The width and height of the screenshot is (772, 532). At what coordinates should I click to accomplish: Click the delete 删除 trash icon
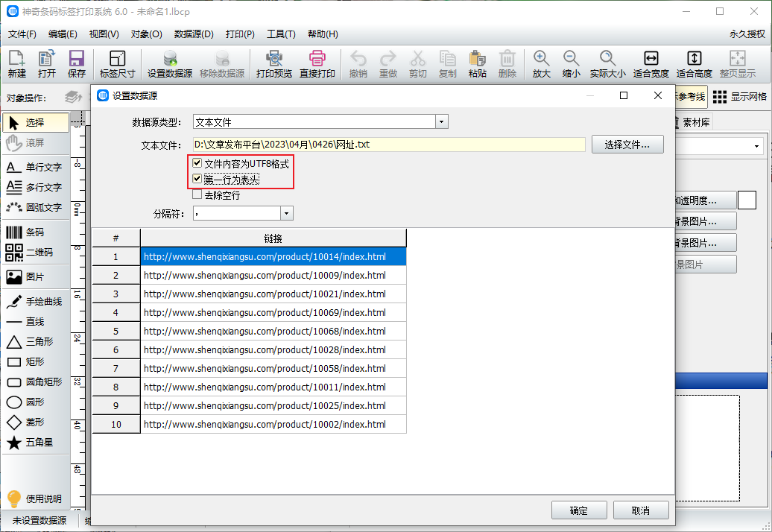[507, 64]
